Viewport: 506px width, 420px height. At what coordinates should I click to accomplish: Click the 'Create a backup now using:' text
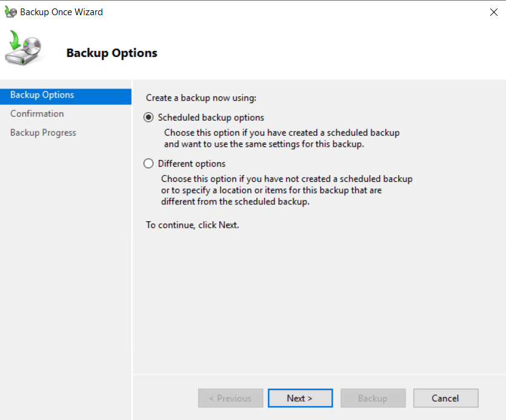point(201,97)
